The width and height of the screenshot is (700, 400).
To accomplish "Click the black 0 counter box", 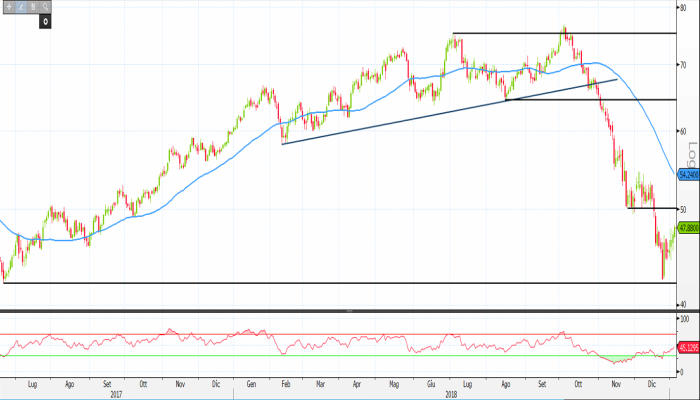I will [x=45, y=21].
